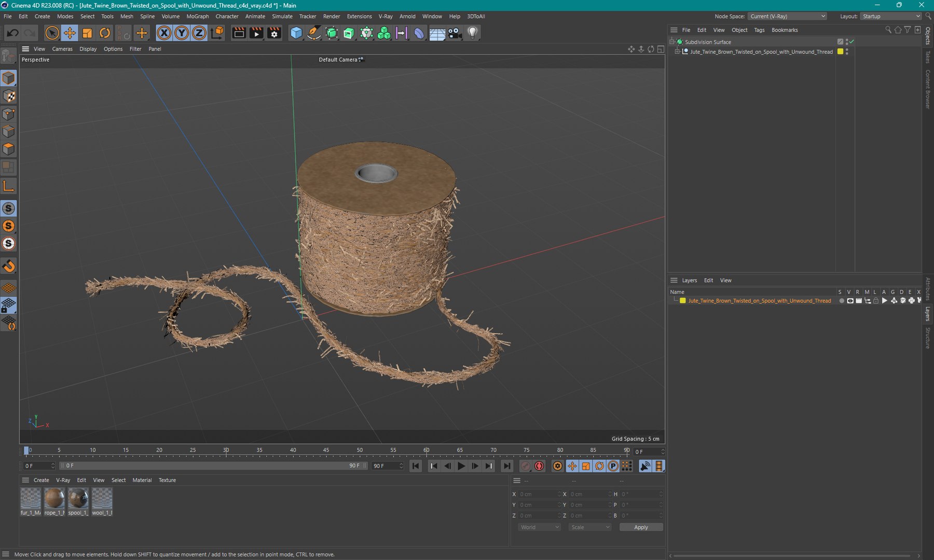
Task: Collapse the Subdivision Surface tree node
Action: pos(672,41)
